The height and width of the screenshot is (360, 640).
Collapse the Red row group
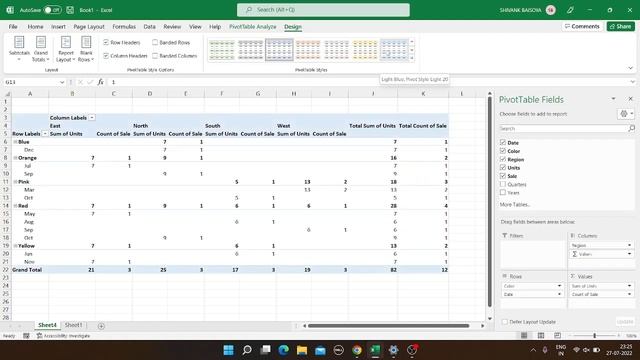[16, 206]
